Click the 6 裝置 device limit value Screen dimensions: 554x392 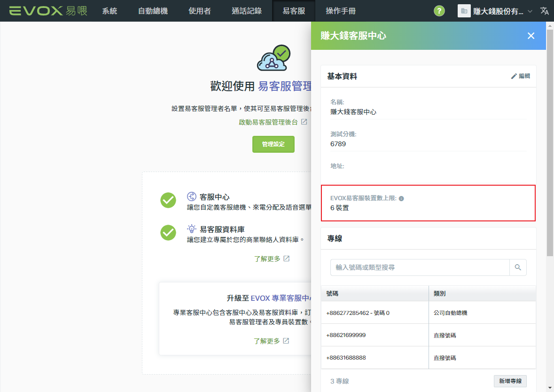click(x=340, y=208)
